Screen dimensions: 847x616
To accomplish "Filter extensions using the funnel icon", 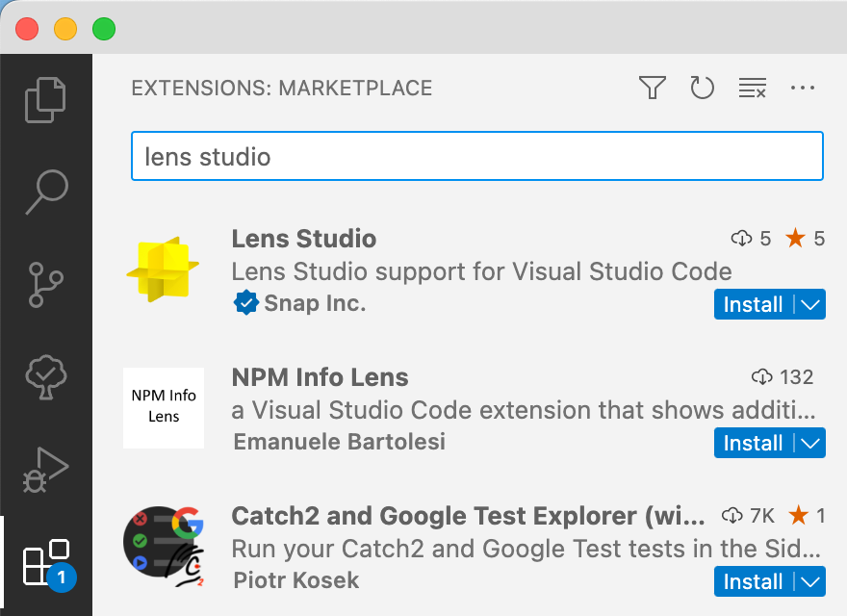I will 653,89.
